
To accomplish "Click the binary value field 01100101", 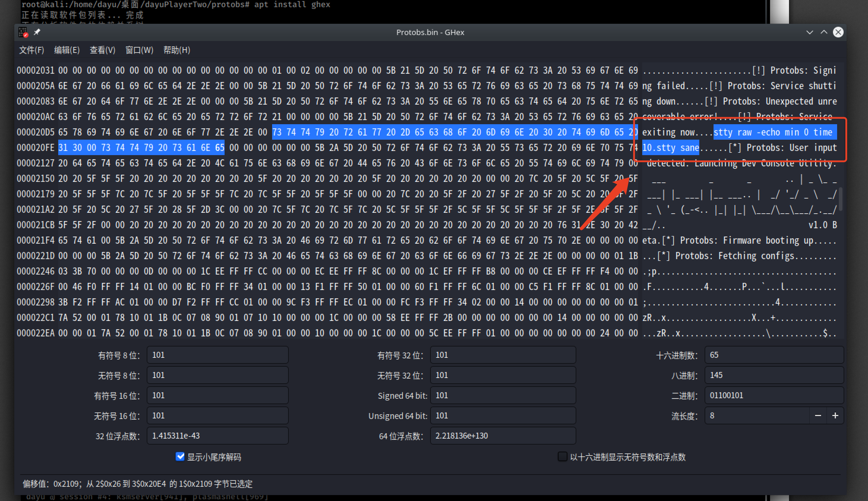I will tap(774, 396).
